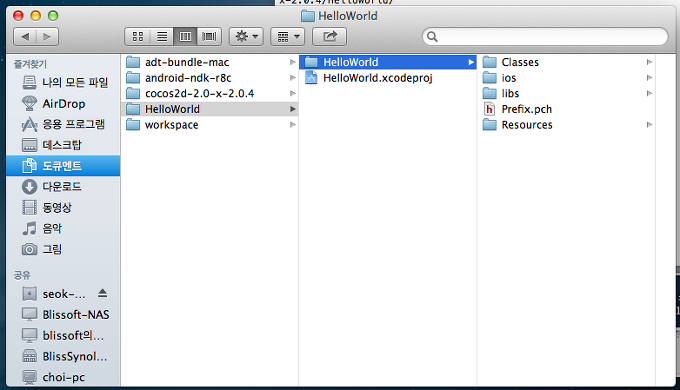Click the camera icon beside 그림
This screenshot has width=680, height=390.
tap(29, 249)
